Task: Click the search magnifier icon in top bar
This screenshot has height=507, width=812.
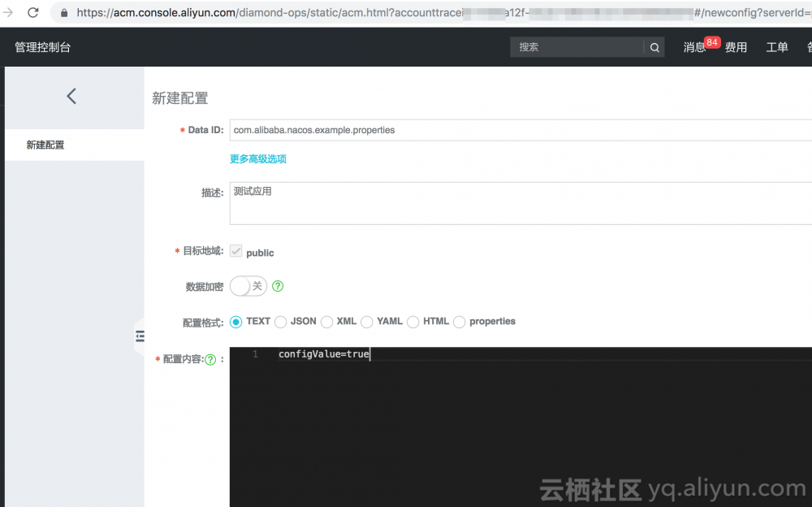Action: coord(654,47)
